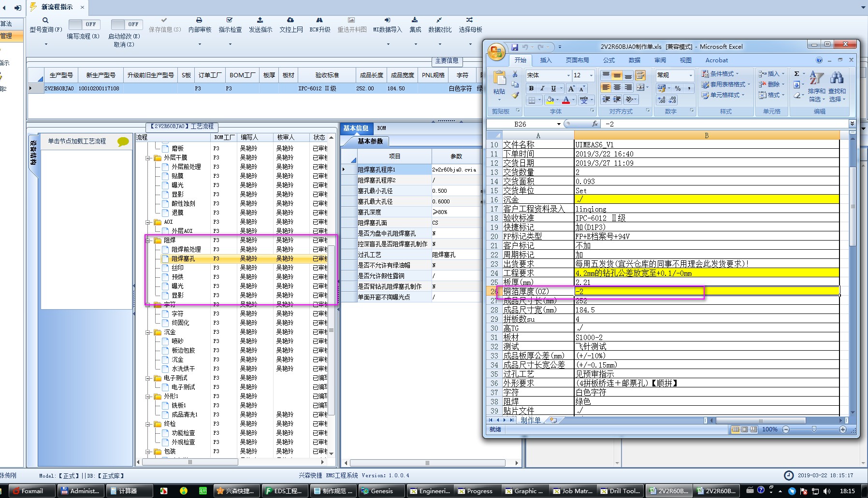The width and height of the screenshot is (868, 498).
Task: Click the 指示检查 toolbar icon
Action: (230, 20)
